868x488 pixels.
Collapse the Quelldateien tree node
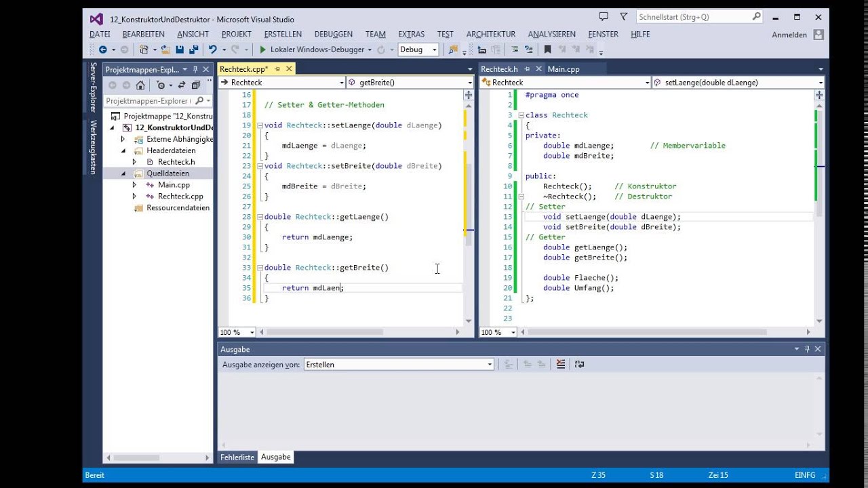[123, 174]
